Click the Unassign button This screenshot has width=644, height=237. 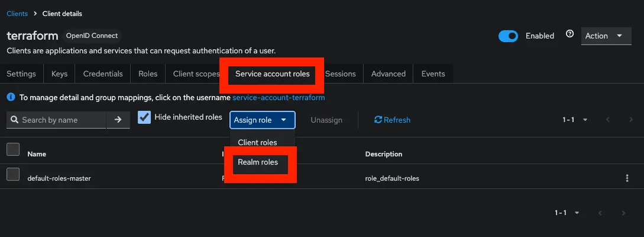click(326, 120)
